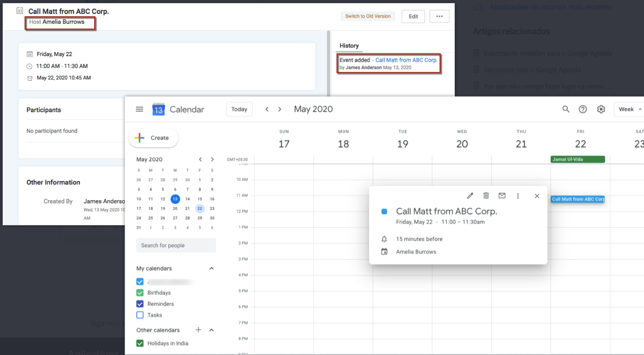
Task: Open the calendar settings gear
Action: (601, 109)
